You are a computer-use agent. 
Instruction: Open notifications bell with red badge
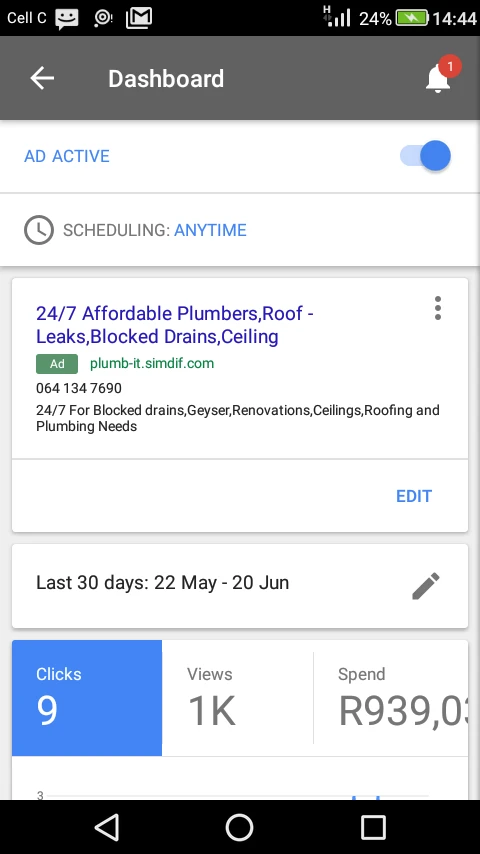coord(440,76)
